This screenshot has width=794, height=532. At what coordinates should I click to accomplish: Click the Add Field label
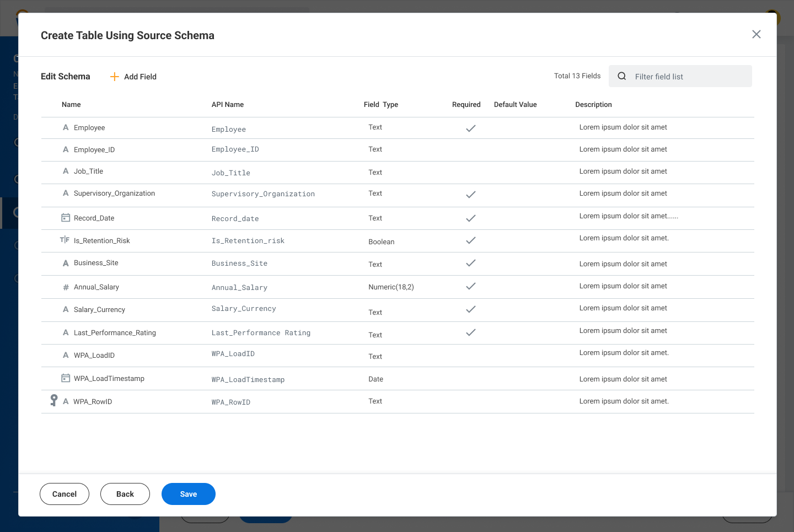(140, 77)
